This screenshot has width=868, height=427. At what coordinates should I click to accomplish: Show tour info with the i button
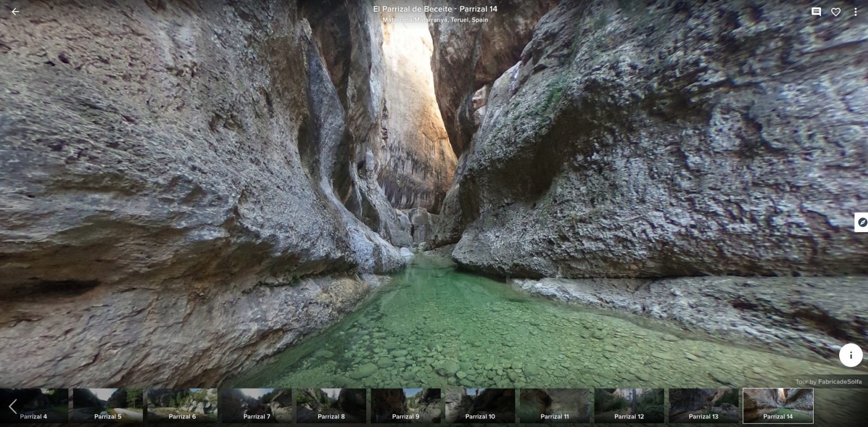[x=850, y=355]
